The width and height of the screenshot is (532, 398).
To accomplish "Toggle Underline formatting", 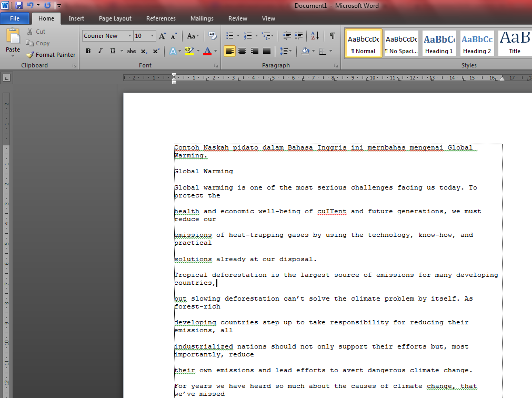I will [x=113, y=51].
